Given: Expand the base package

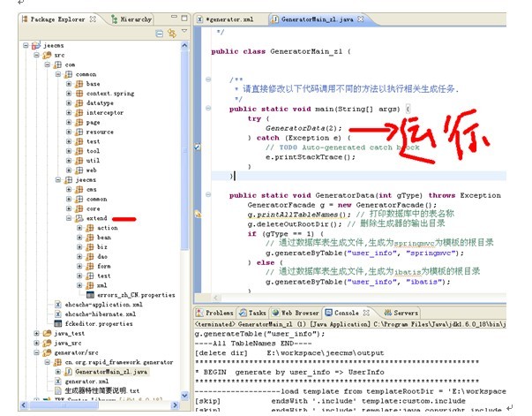Looking at the screenshot, I should [x=69, y=84].
